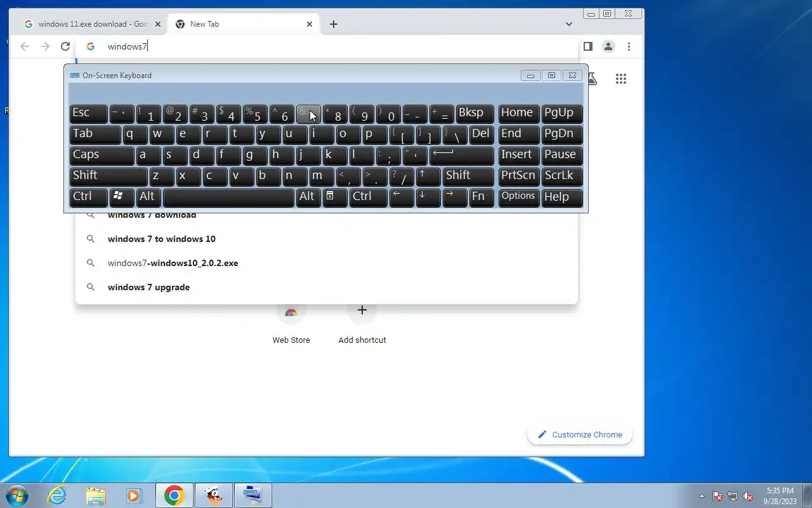812x508 pixels.
Task: Click the address bar containing windows7
Action: [x=327, y=46]
